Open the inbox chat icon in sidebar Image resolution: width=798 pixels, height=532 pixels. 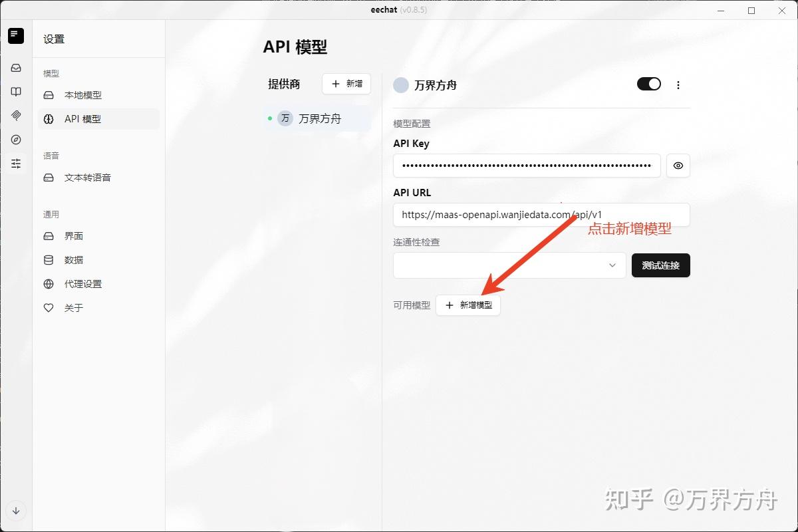coord(16,68)
